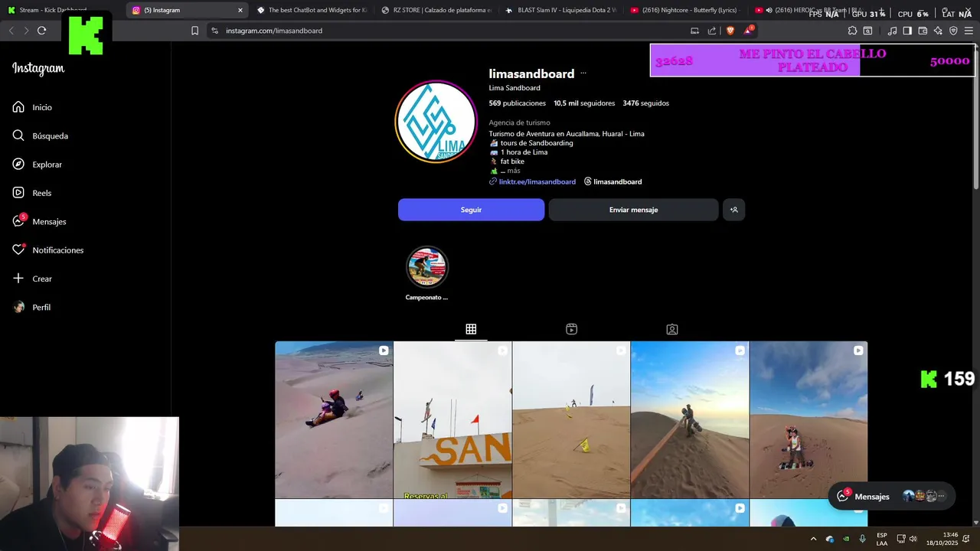Switch to ChatBot and Widgets tab
This screenshot has height=551, width=980.
312,10
